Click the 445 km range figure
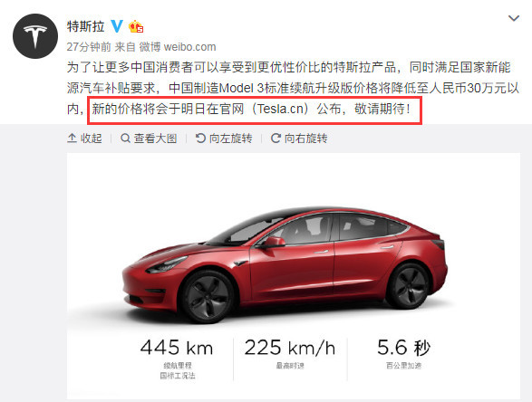The image size is (532, 402). (177, 348)
